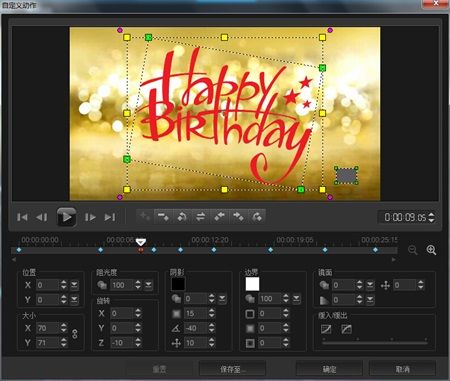Screen dimensions: 450x381
Task: Click the timecode display 0:00:09.05
Action: coord(405,217)
